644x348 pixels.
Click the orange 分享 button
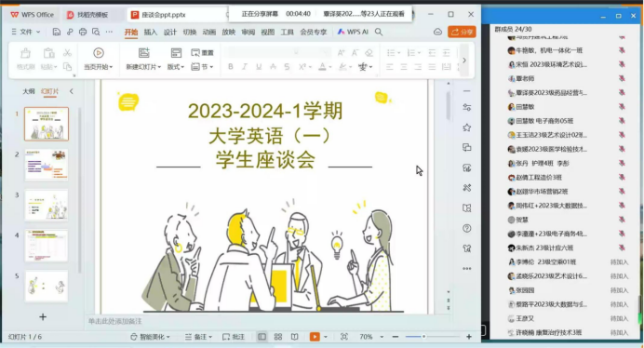(462, 32)
